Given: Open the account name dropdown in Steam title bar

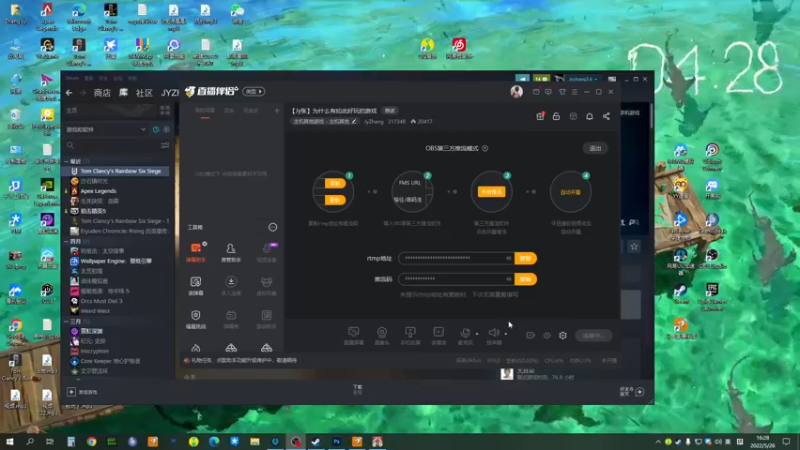Looking at the screenshot, I should (583, 79).
